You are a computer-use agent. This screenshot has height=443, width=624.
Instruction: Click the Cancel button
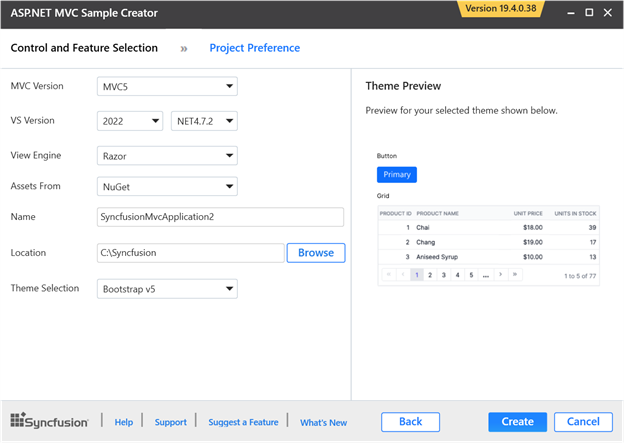[x=583, y=422]
